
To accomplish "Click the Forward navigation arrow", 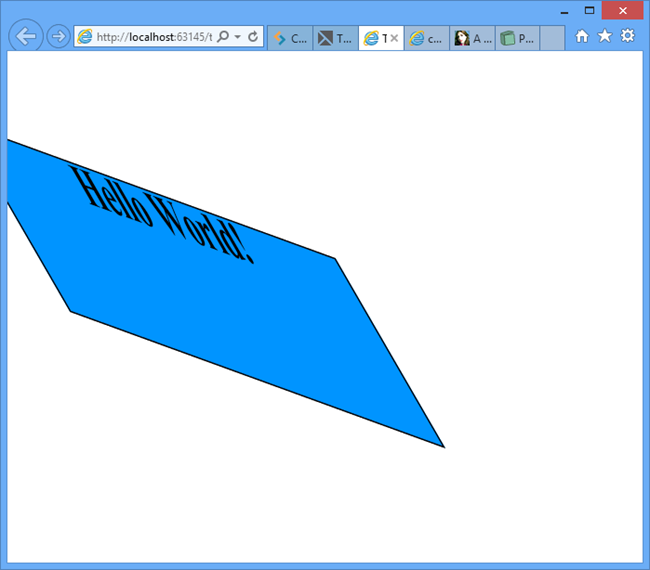I will (58, 37).
